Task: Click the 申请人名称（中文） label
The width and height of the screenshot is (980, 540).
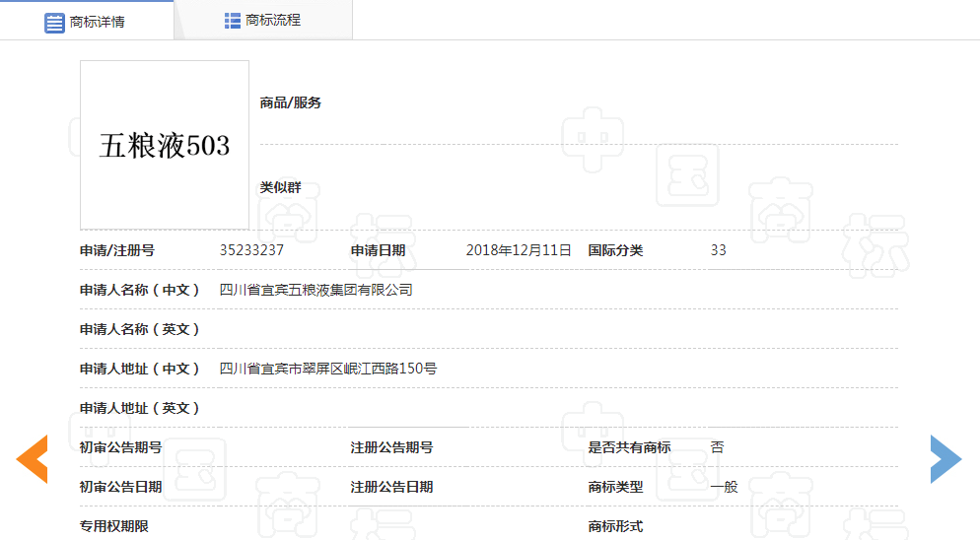Action: tap(139, 290)
